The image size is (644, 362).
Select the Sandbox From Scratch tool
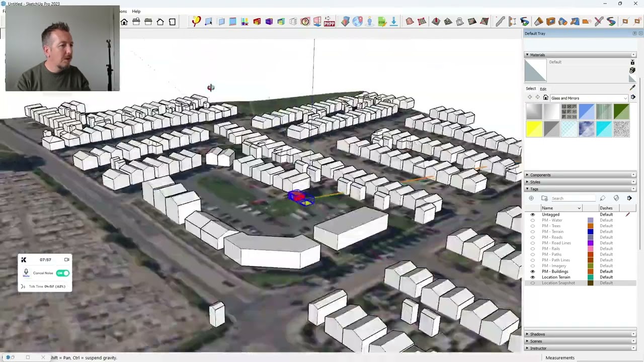pyautogui.click(x=422, y=22)
